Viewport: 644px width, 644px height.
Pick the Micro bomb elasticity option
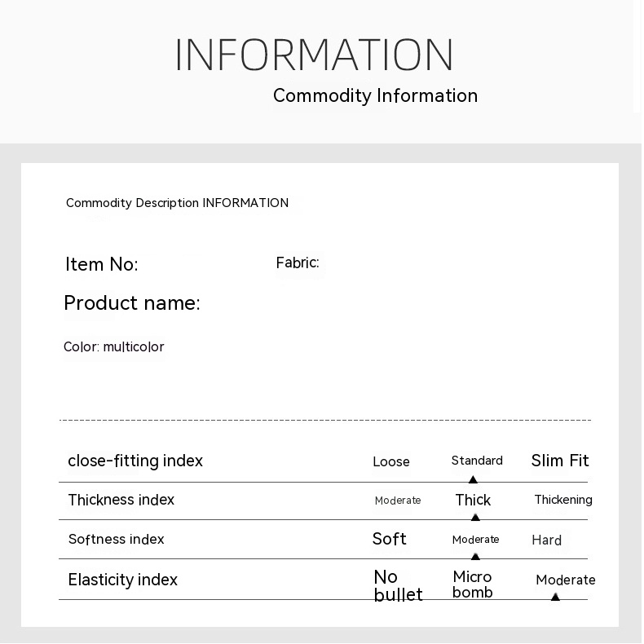473,584
